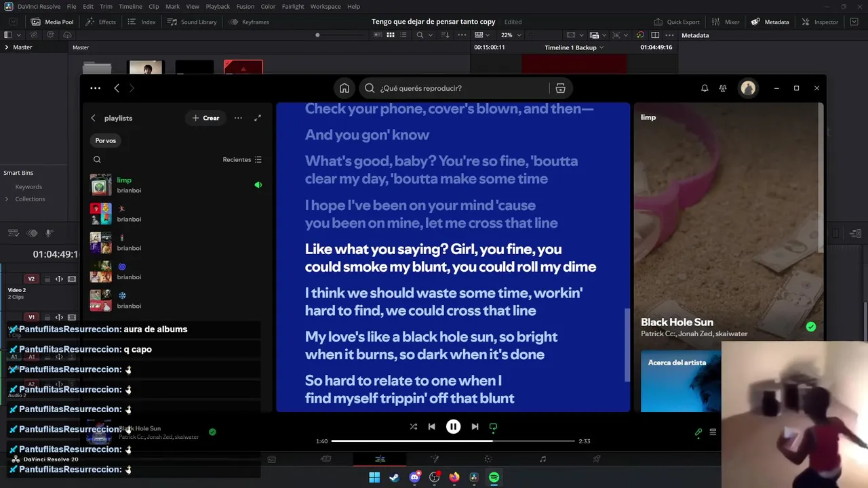Toggle saved check in now-playing bar
Image resolution: width=868 pixels, height=488 pixels.
(x=212, y=432)
